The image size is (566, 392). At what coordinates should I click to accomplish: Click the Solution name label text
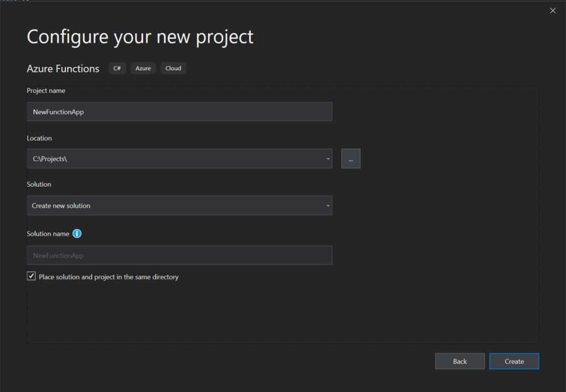[48, 234]
